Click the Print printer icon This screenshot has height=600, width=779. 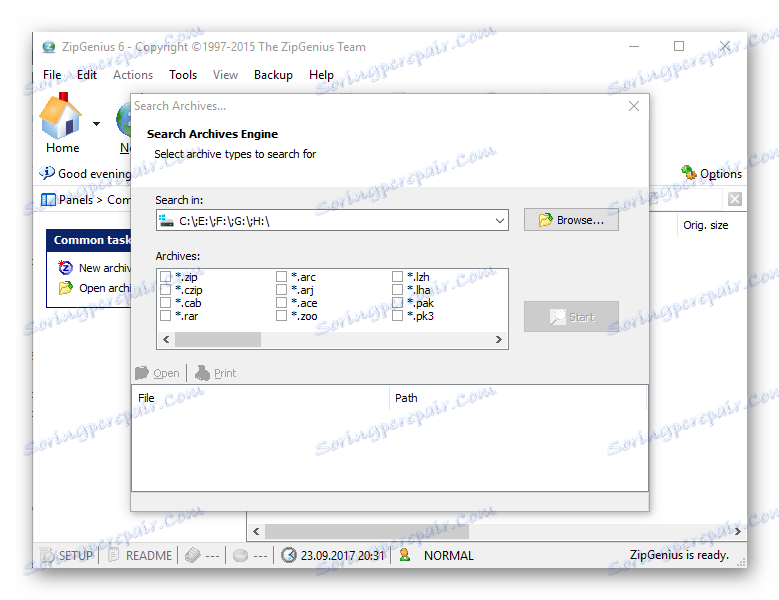[x=202, y=373]
